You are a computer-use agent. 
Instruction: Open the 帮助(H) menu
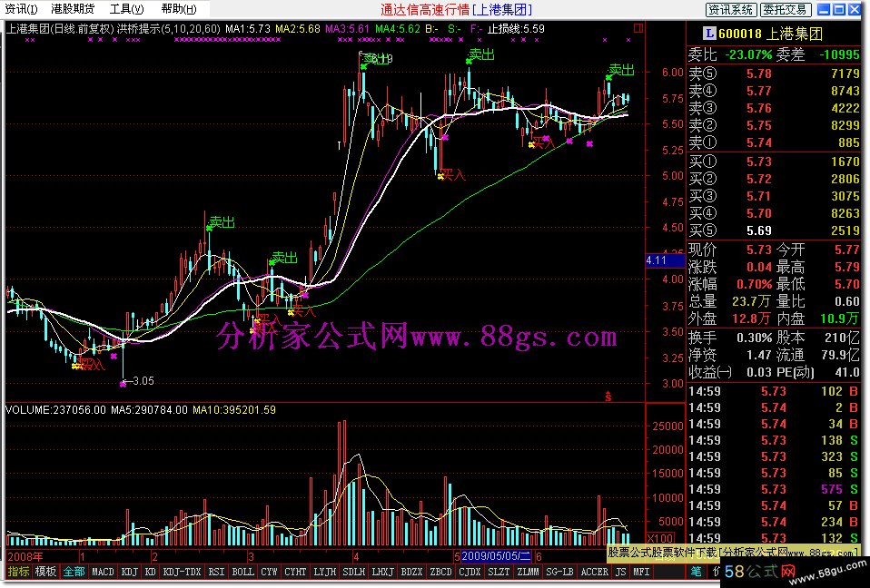(x=179, y=9)
